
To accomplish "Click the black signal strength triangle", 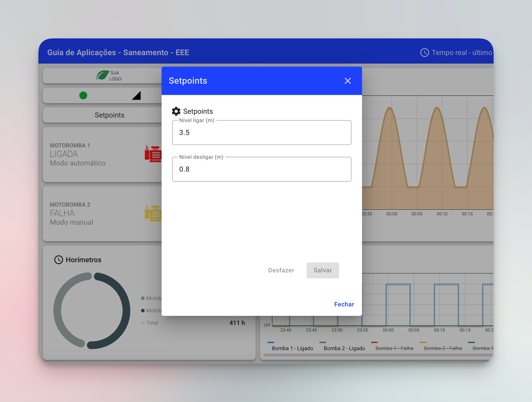I will pyautogui.click(x=137, y=96).
